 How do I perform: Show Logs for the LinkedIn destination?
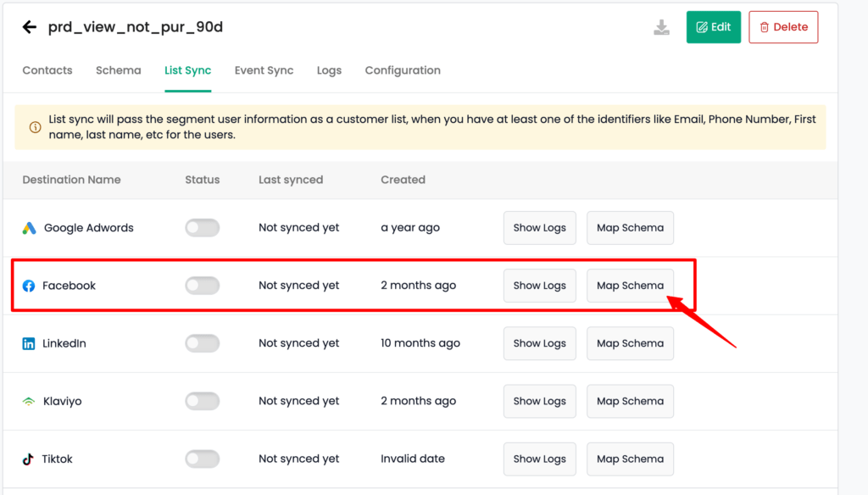540,343
